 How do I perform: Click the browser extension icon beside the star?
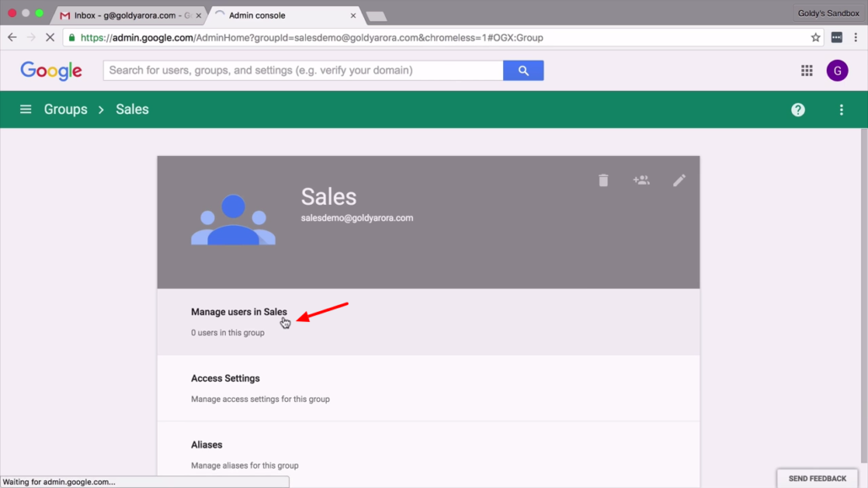837,38
